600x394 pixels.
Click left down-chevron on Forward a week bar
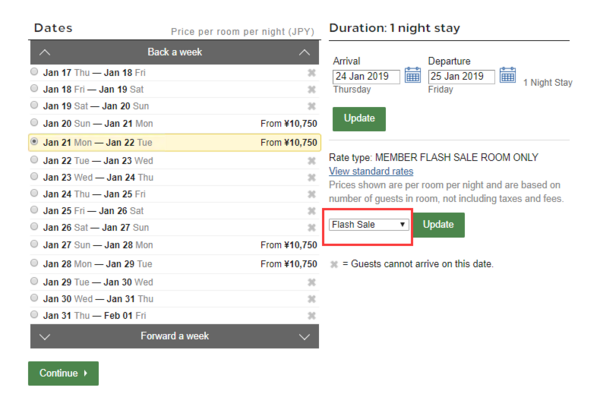point(45,337)
